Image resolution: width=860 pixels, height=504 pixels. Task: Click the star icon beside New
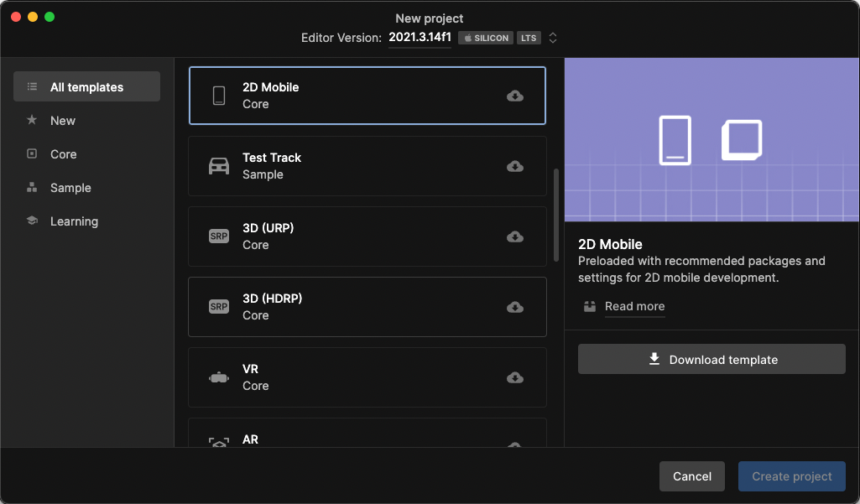(32, 120)
